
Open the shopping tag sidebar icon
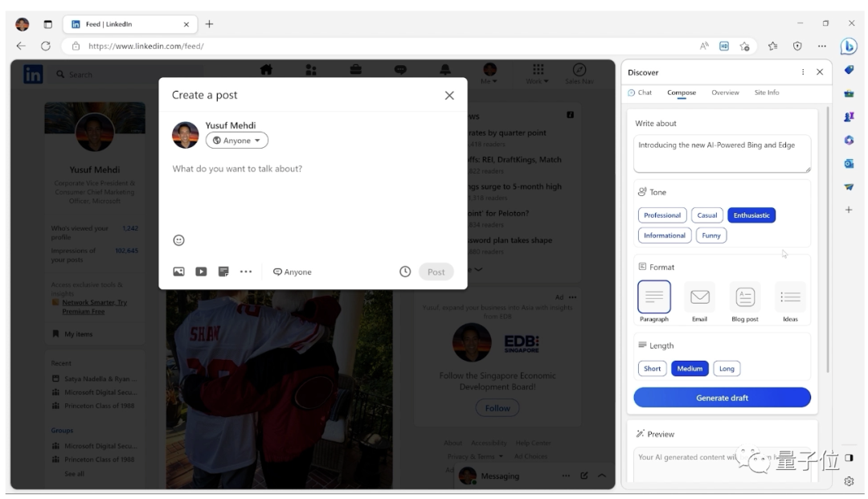pyautogui.click(x=849, y=70)
